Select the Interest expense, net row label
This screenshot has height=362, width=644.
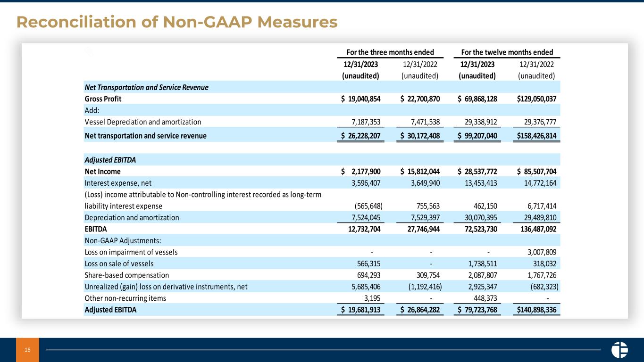coord(118,182)
